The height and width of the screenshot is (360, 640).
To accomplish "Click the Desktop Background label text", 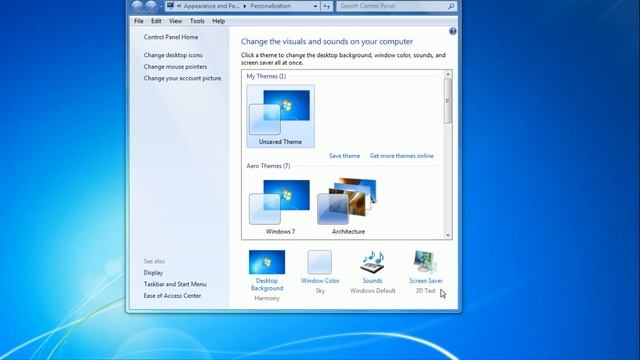I will (x=267, y=284).
